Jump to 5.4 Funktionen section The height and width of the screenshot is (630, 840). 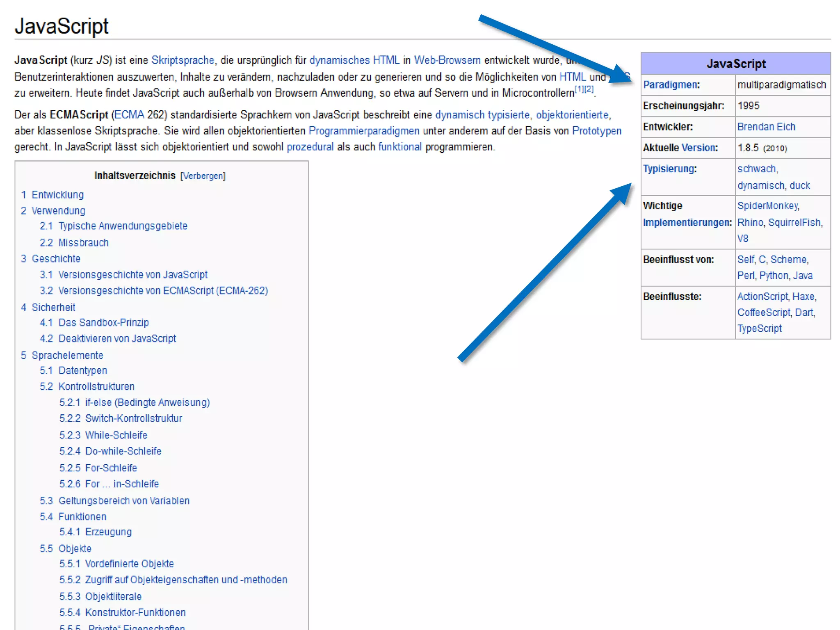point(82,517)
